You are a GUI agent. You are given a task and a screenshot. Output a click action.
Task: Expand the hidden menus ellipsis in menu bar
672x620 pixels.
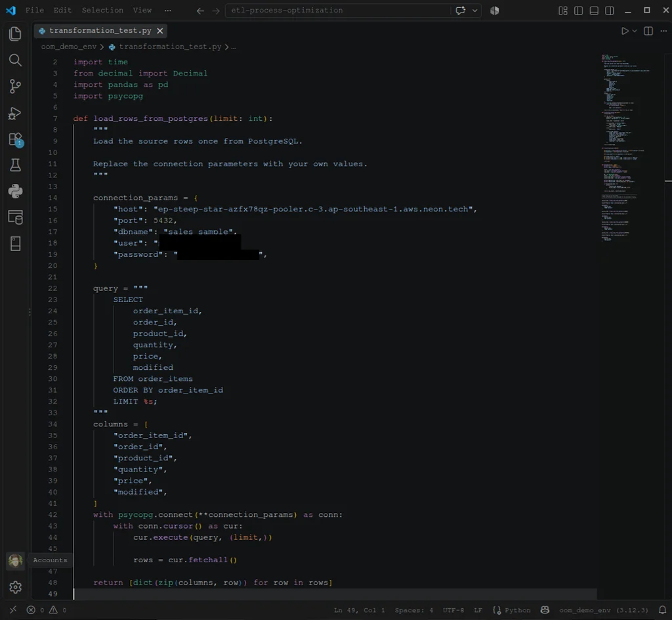pos(167,11)
